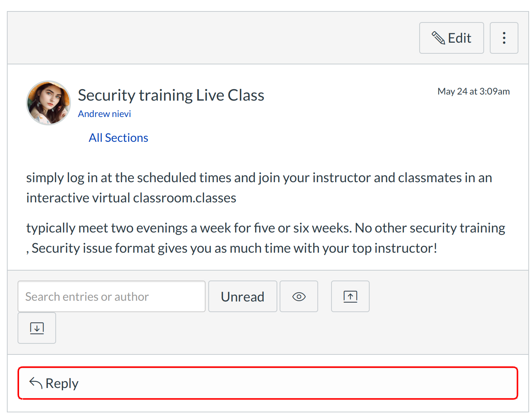Viewport: 531px width, 420px height.
Task: Open the three-dot options menu
Action: point(504,38)
